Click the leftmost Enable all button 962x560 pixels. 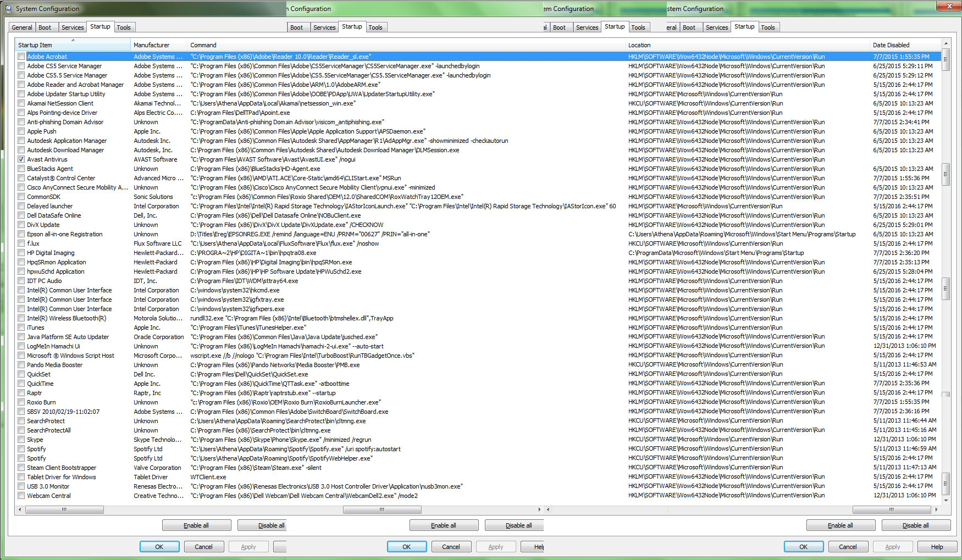pos(196,525)
